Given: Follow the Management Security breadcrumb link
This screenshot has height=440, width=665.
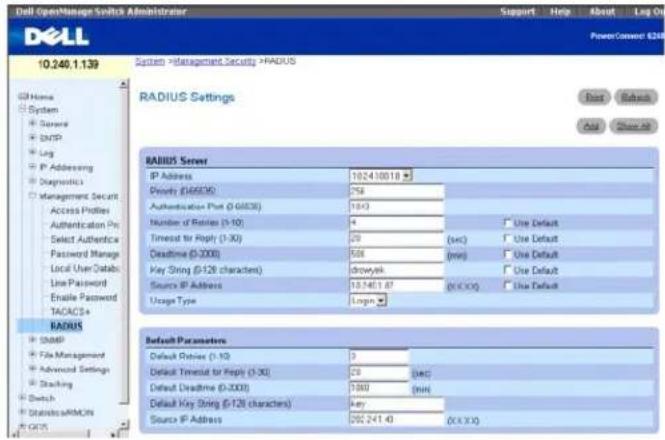Looking at the screenshot, I should click(x=215, y=61).
